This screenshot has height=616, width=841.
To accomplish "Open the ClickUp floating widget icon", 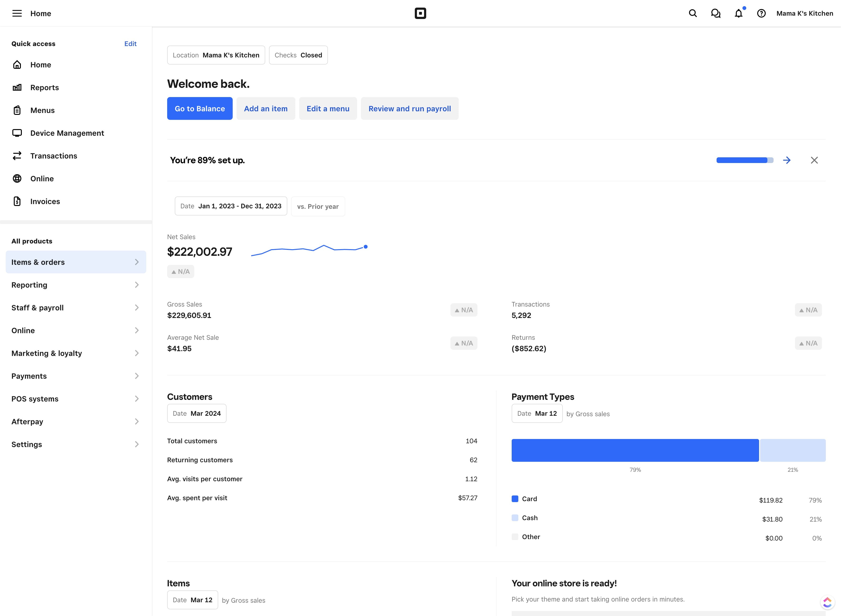I will [827, 602].
